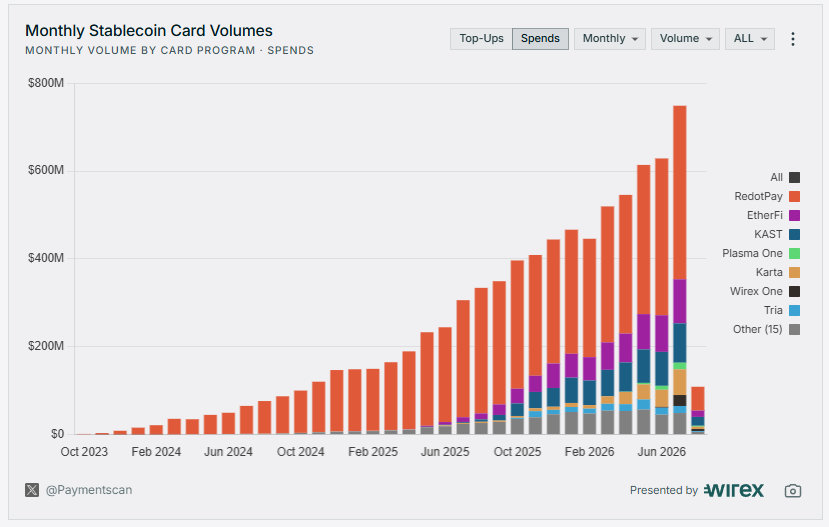Click the Oct 2023 axis label
The width and height of the screenshot is (829, 527).
pyautogui.click(x=84, y=452)
